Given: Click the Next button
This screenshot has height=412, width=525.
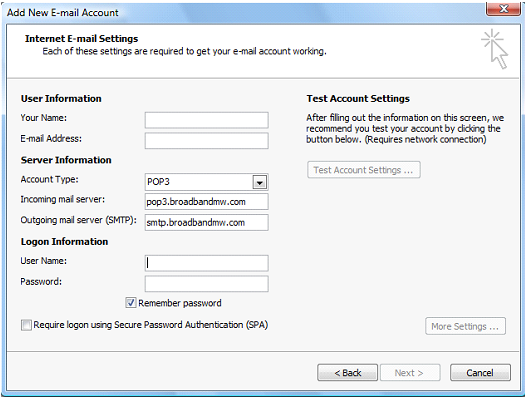Looking at the screenshot, I should point(409,373).
